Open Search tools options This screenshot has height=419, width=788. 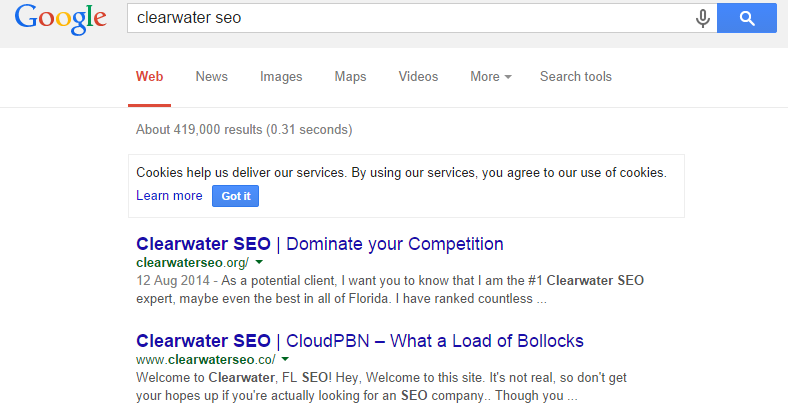[576, 76]
